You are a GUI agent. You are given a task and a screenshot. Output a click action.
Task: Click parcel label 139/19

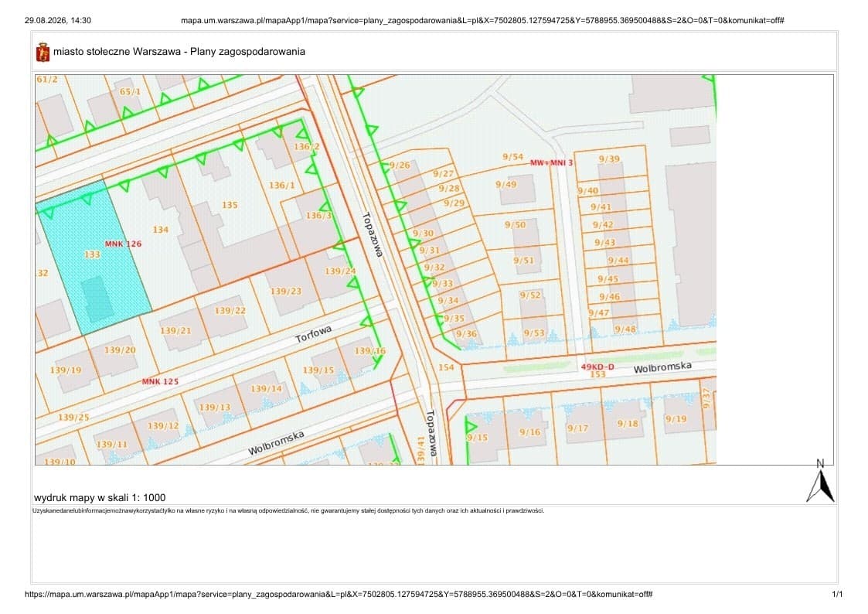(x=66, y=370)
